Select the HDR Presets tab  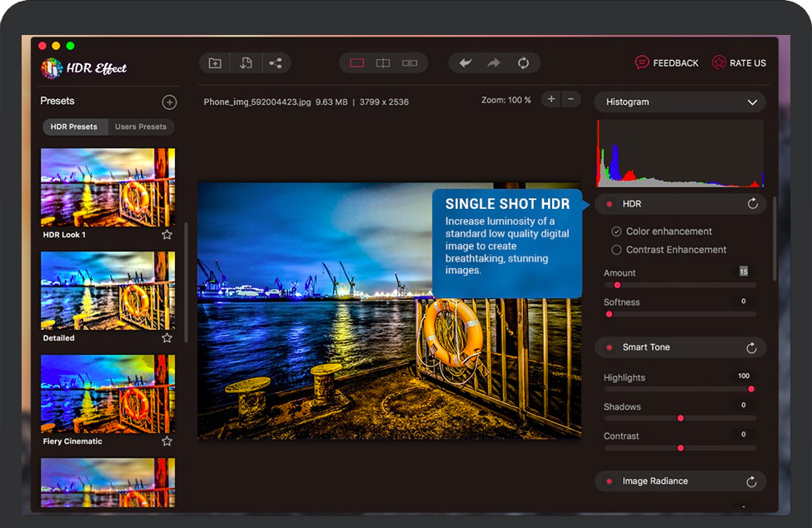click(74, 127)
